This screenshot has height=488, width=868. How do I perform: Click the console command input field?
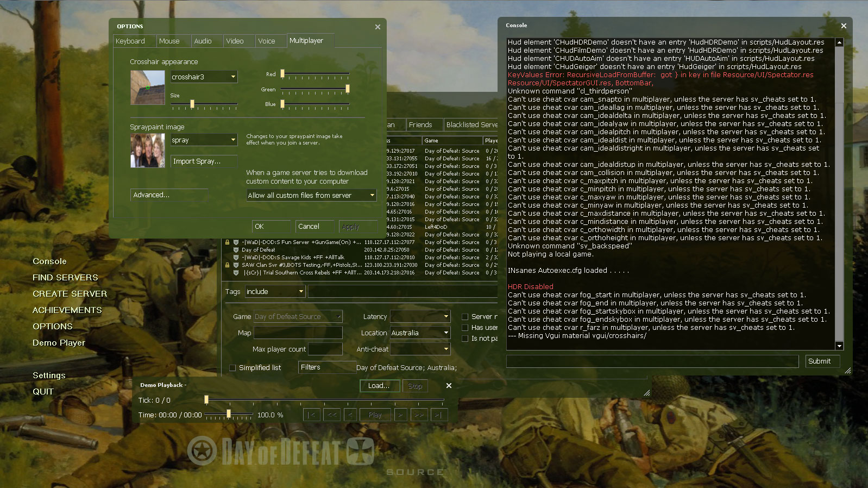click(x=652, y=361)
